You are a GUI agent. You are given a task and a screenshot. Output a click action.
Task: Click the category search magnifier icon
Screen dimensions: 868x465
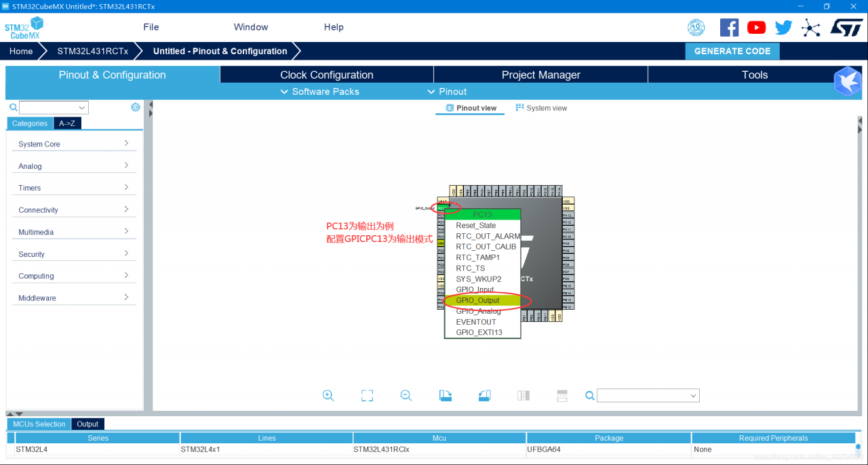[13, 107]
